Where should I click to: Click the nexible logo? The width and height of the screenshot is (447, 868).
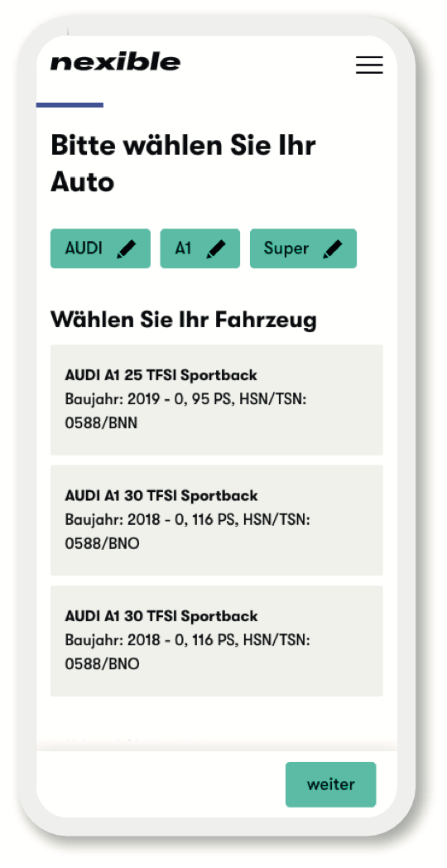click(115, 62)
